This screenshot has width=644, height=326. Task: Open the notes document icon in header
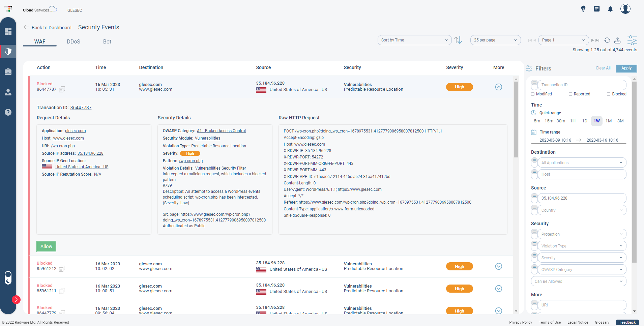pyautogui.click(x=597, y=9)
